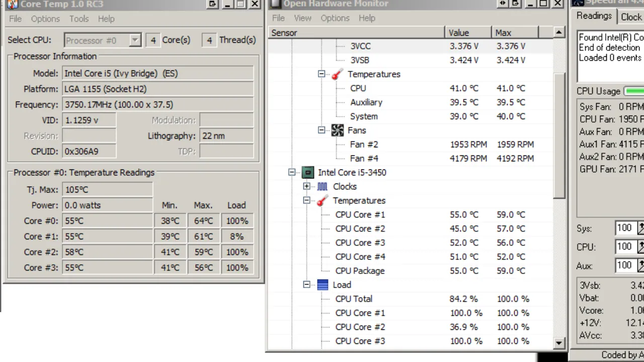This screenshot has width=644, height=362.
Task: Click the Value column header
Action: click(x=468, y=33)
